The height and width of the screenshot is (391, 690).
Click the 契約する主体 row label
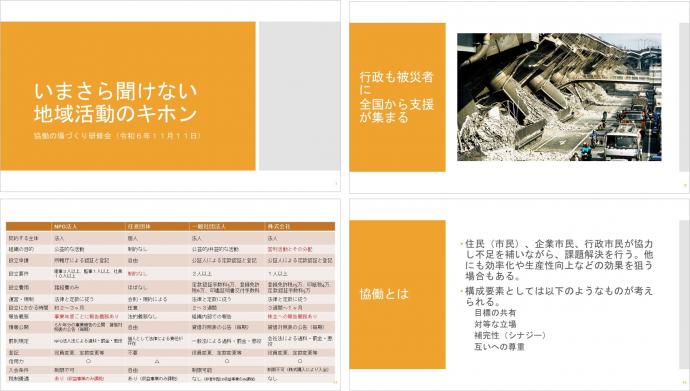point(24,238)
